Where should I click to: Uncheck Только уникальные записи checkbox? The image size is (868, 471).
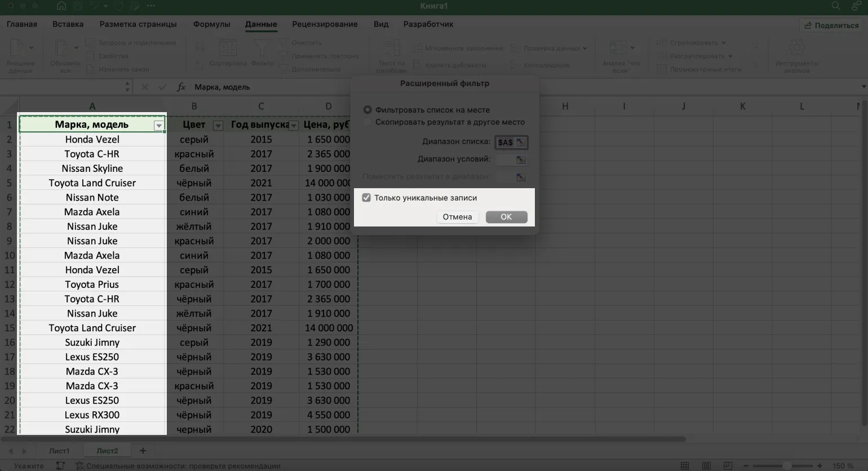pyautogui.click(x=366, y=198)
